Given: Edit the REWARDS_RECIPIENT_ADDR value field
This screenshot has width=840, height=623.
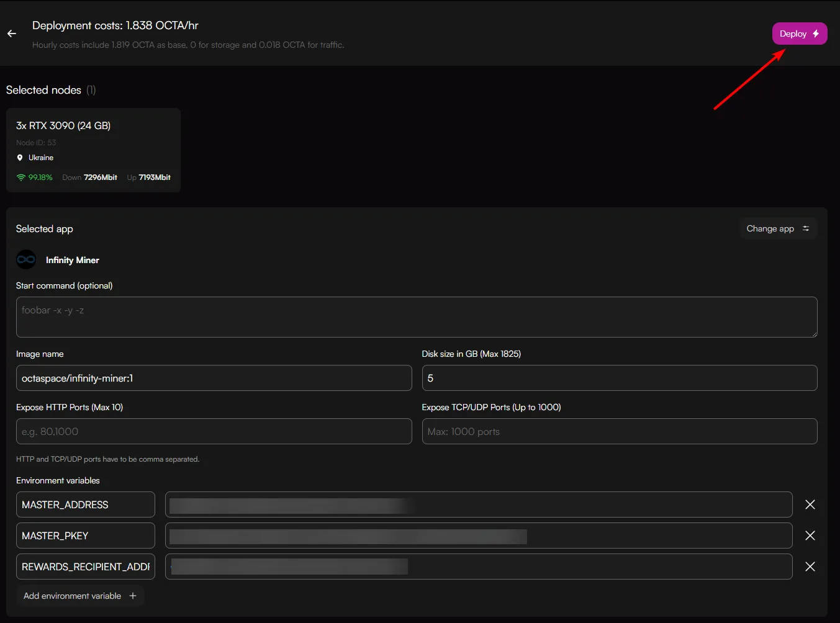Looking at the screenshot, I should click(x=479, y=567).
